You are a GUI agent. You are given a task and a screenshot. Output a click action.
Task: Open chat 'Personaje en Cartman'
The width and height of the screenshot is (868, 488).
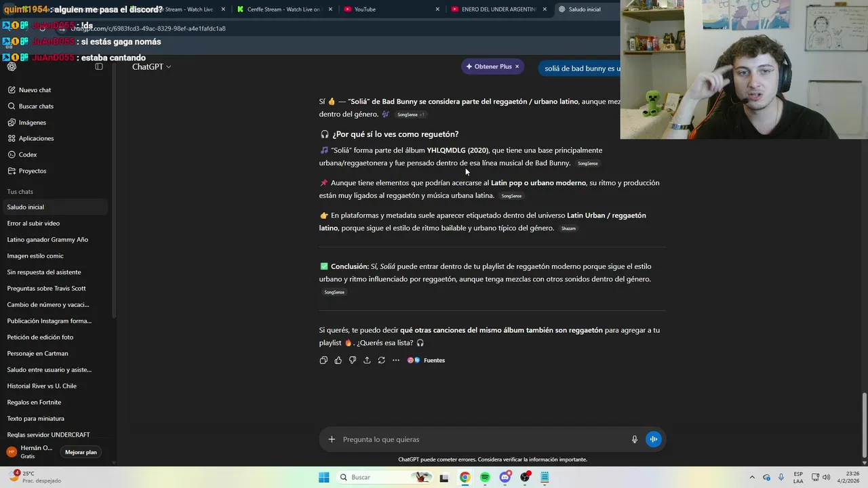pos(54,353)
